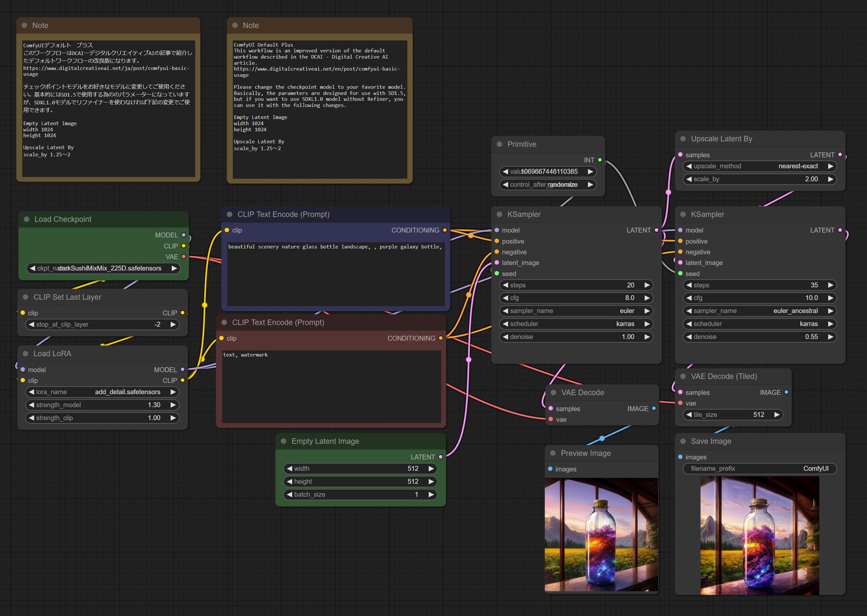Click first KSampler LATENT output socket
Screen dimensions: 867x616
[x=657, y=230]
